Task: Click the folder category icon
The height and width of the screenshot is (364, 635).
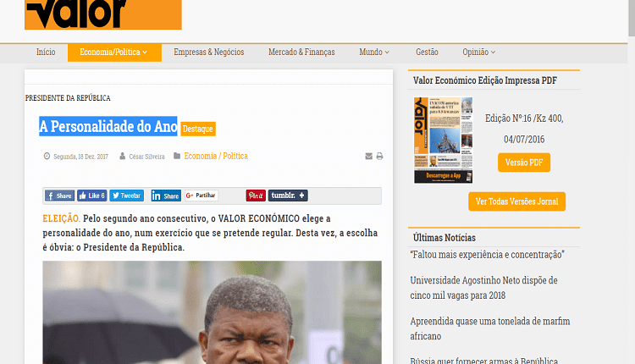Action: click(177, 156)
